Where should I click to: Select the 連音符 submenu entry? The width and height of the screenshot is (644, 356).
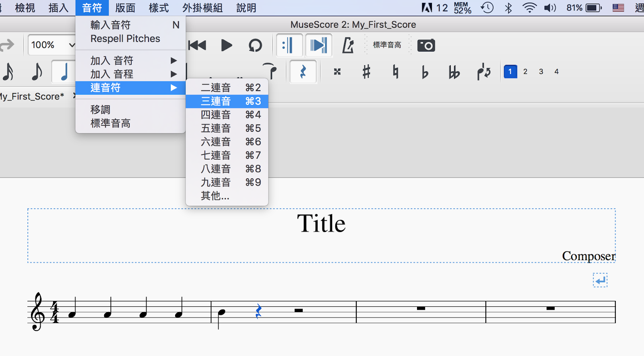130,88
